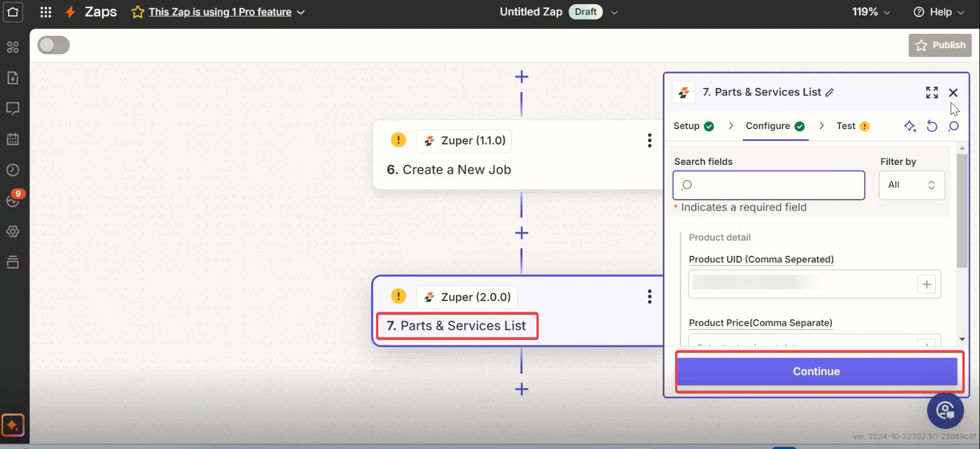980x449 pixels.
Task: Switch to the Configure tab
Action: pyautogui.click(x=775, y=126)
